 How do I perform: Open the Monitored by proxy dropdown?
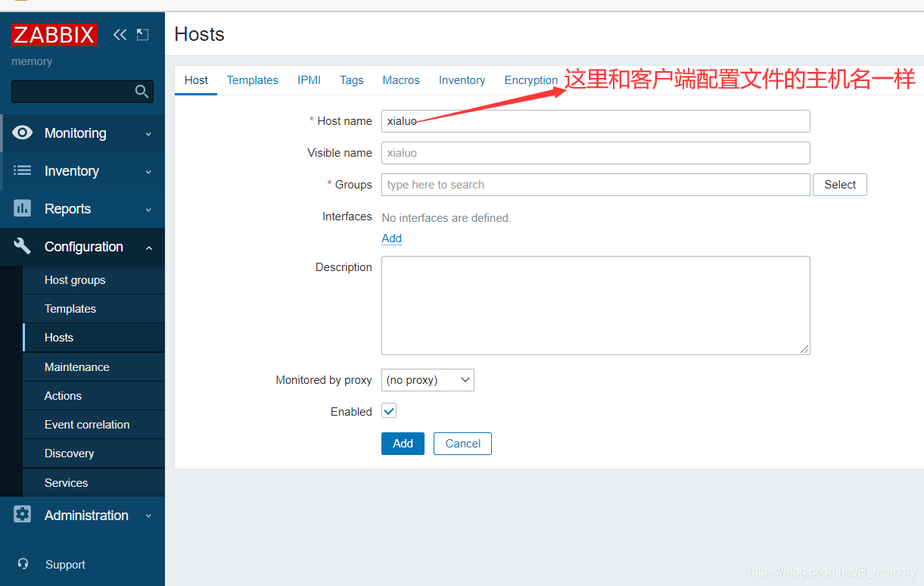(x=428, y=380)
